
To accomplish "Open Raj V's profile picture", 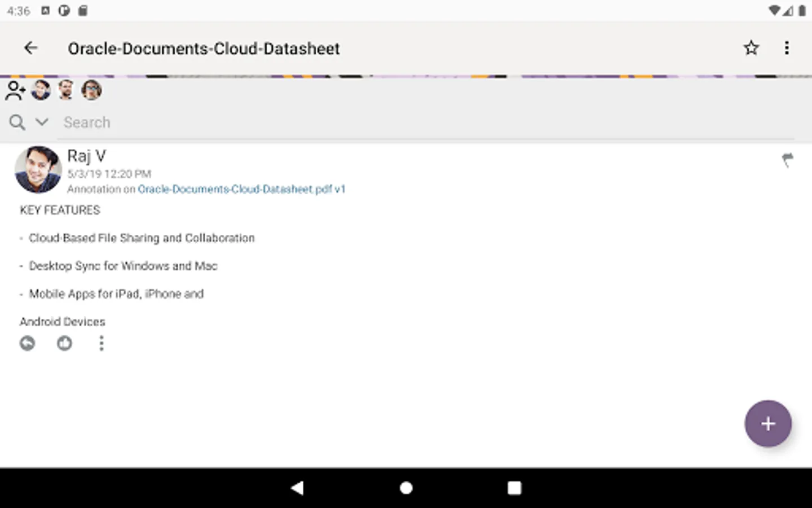I will coord(38,169).
